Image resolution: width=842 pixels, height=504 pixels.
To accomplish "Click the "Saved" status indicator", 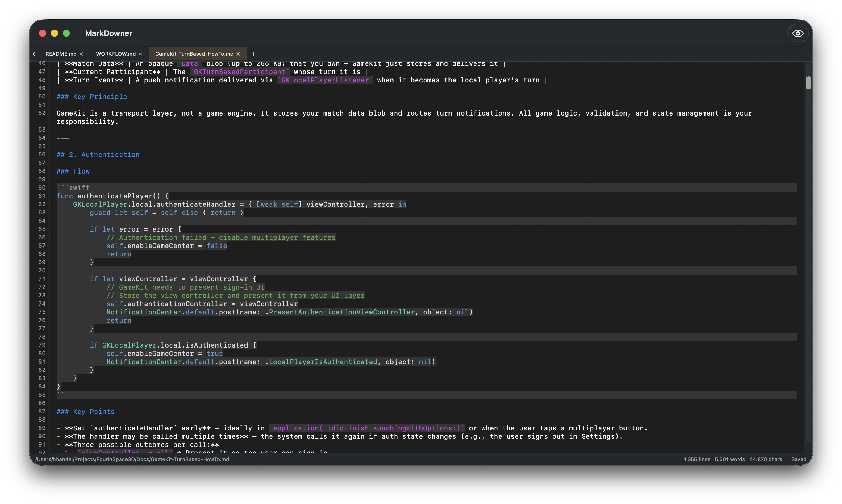I will (798, 459).
